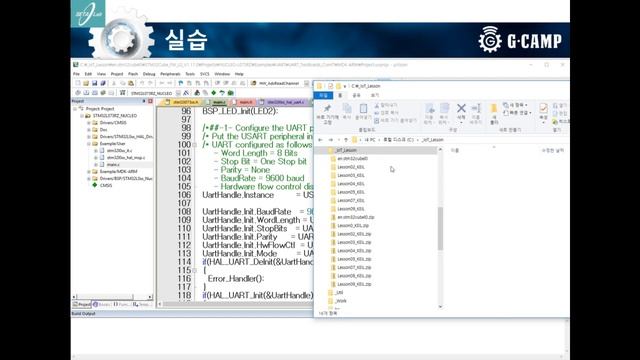Open Explorer Easy access (빠른 연결) dropdown

coord(518,113)
